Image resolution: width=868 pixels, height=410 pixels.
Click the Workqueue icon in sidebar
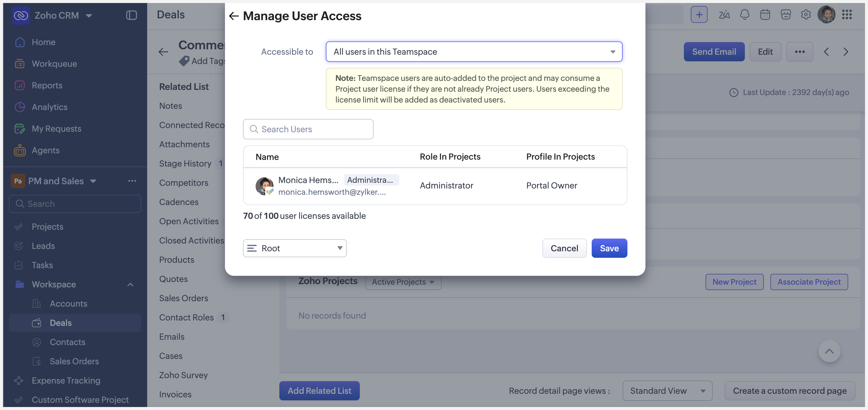20,63
